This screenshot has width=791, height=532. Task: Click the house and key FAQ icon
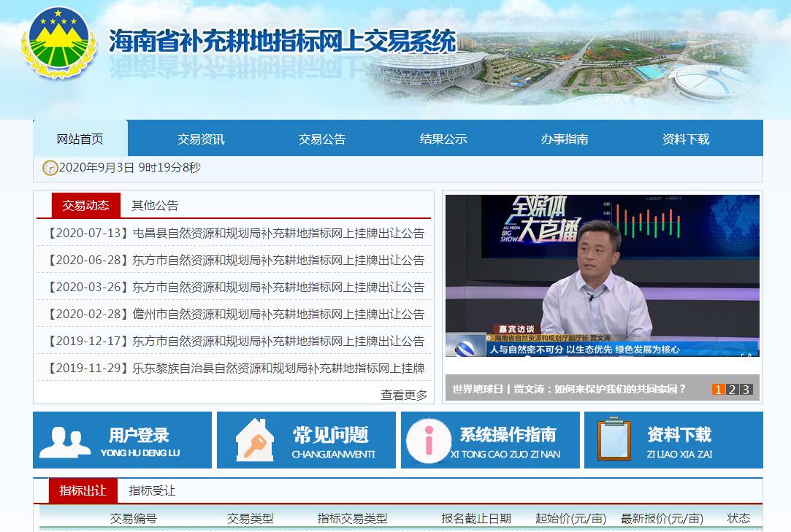(253, 440)
